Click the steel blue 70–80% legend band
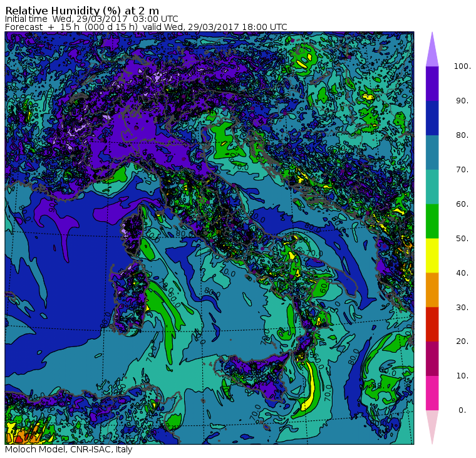Screen dimensions: 476x458 [432, 152]
